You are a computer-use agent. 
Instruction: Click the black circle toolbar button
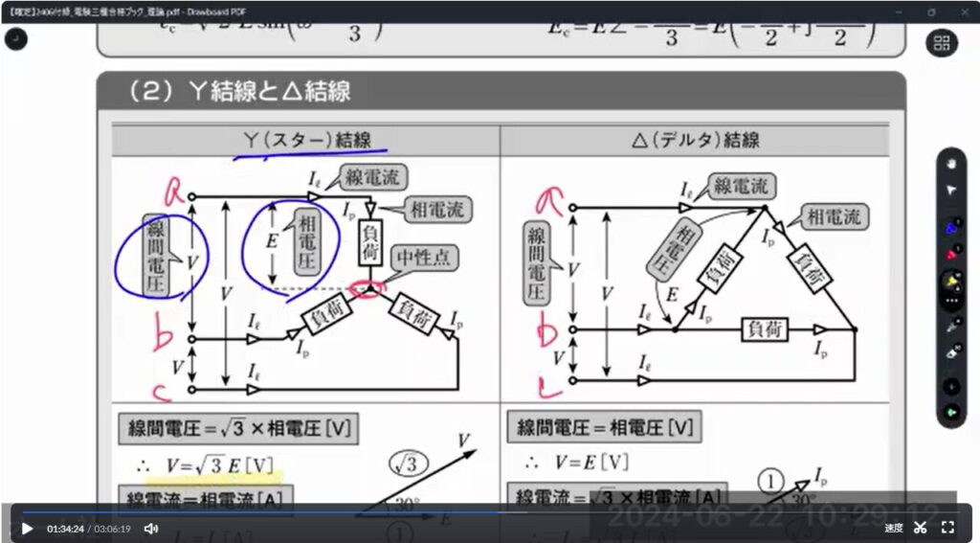(951, 386)
